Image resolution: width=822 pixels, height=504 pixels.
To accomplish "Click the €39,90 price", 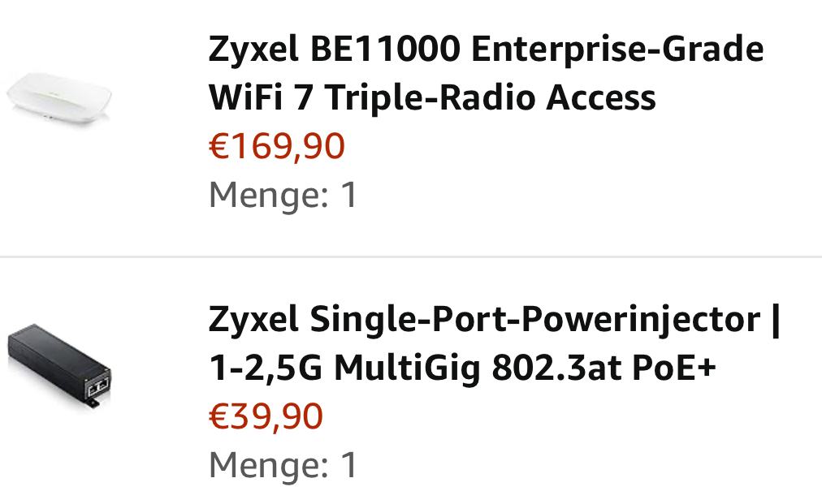I will coord(266,416).
